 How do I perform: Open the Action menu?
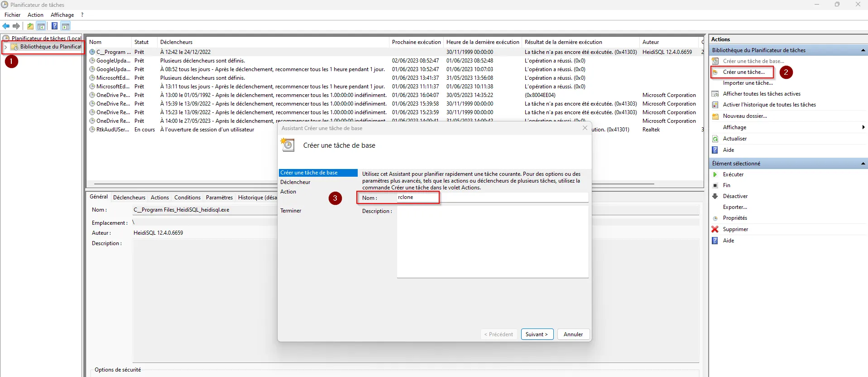(35, 15)
